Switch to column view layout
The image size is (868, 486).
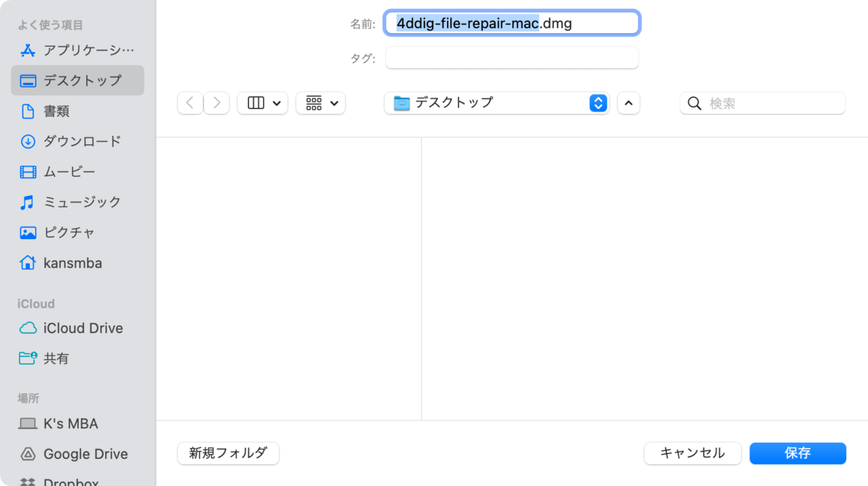pyautogui.click(x=262, y=102)
